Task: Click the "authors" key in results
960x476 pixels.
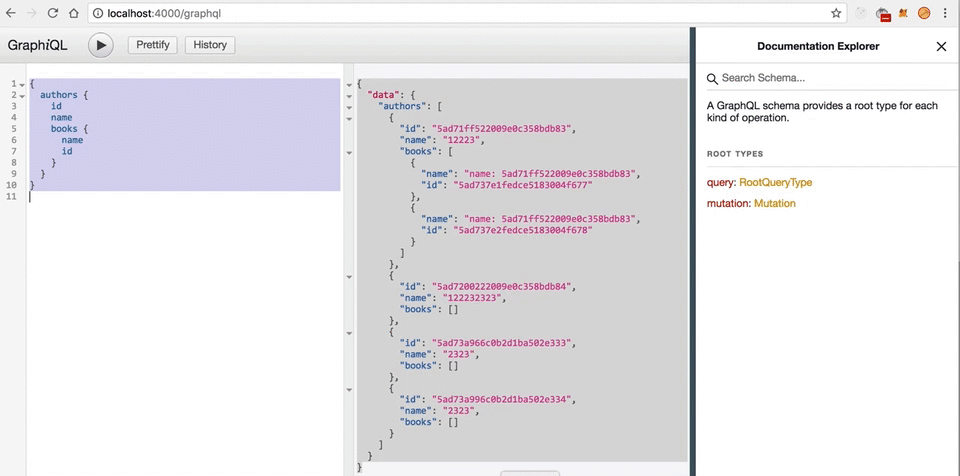Action: (402, 106)
